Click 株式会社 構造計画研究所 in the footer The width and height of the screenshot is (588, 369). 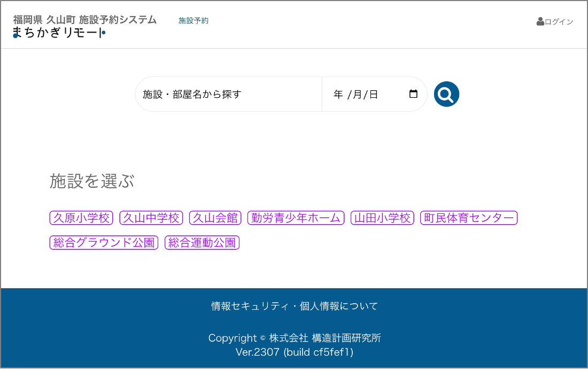coord(325,338)
